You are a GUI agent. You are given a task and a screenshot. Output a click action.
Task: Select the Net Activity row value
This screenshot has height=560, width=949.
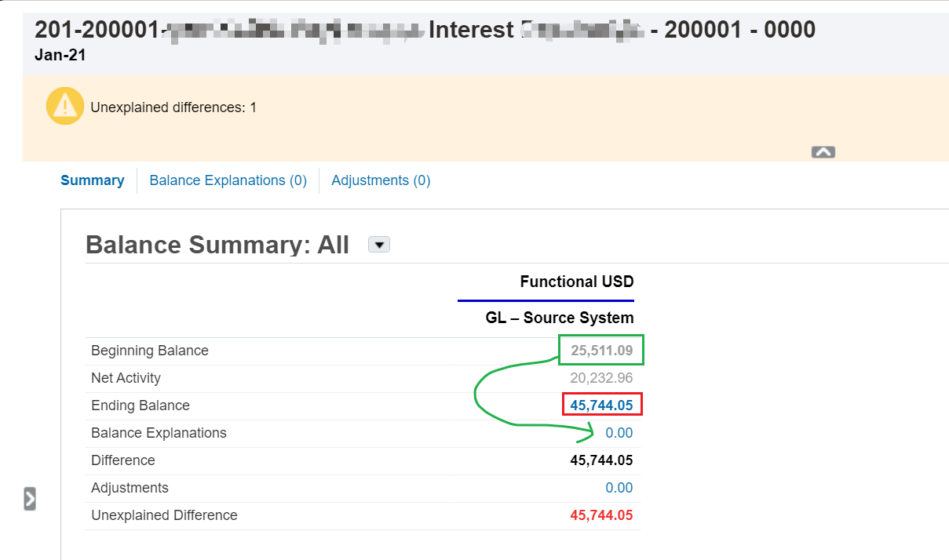[600, 377]
